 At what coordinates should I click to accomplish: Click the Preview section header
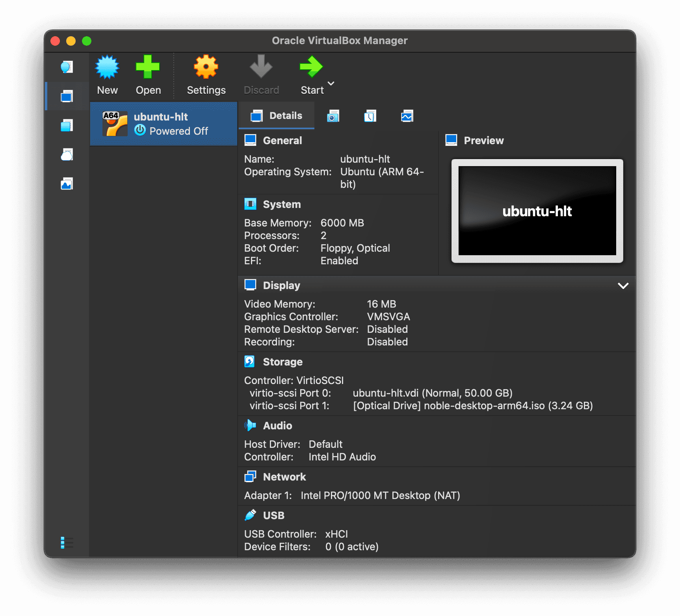(484, 141)
